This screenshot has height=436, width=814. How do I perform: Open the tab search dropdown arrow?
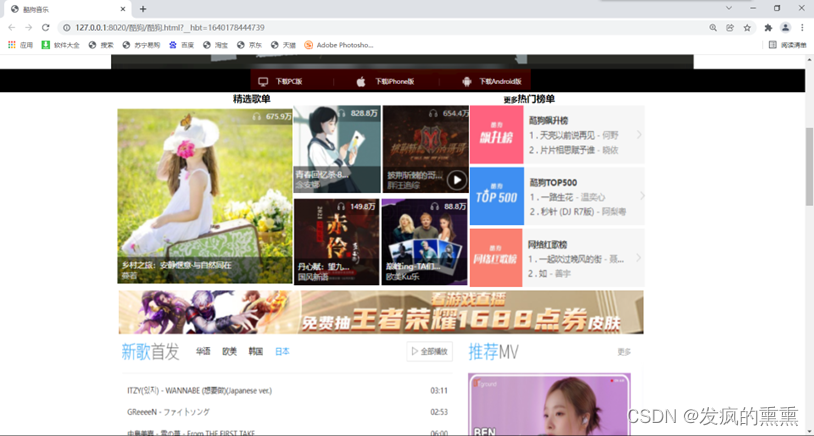click(728, 8)
